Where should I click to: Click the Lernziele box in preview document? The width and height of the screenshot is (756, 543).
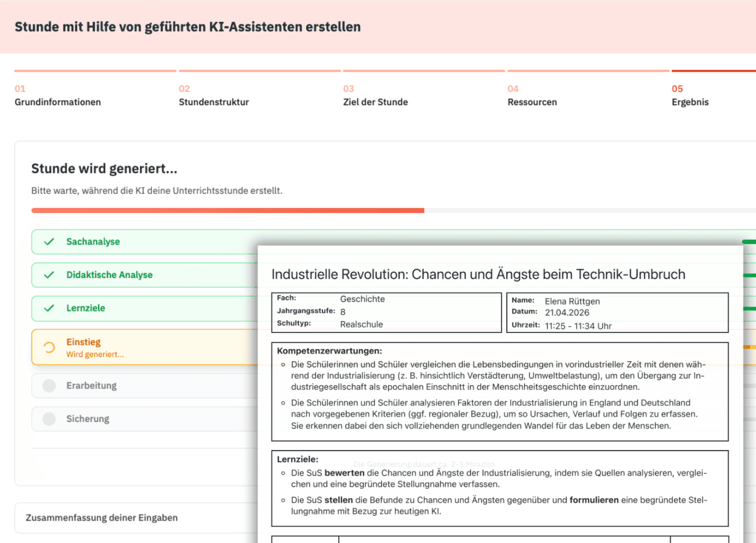pyautogui.click(x=499, y=488)
